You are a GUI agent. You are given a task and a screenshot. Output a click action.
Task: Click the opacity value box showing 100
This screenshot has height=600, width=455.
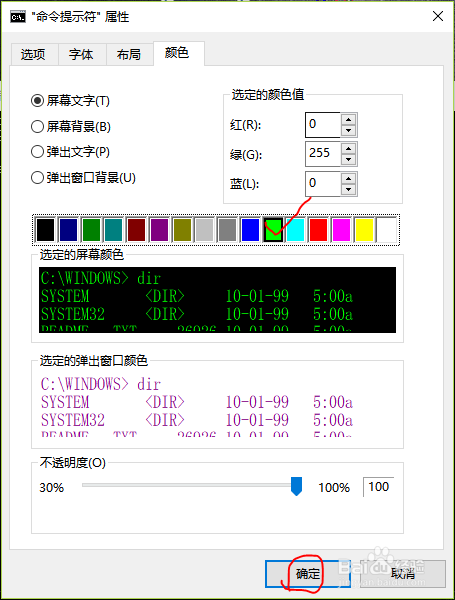coord(378,487)
